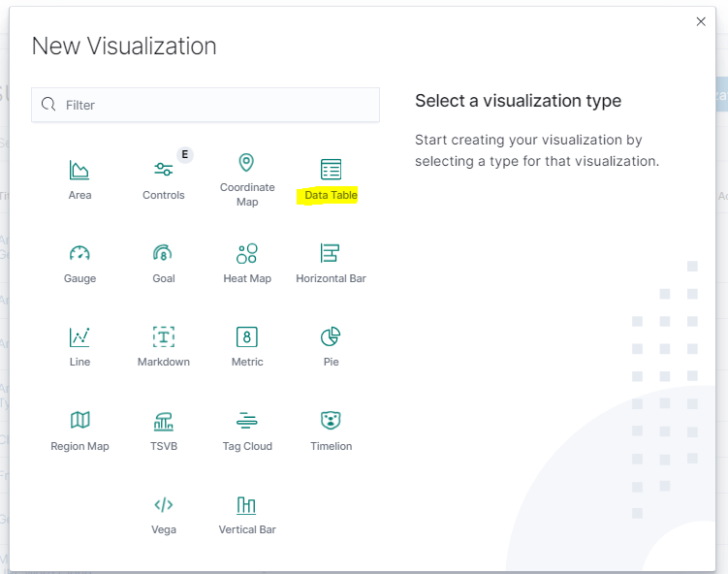
Task: Pick the Heat Map visualization
Action: [247, 254]
